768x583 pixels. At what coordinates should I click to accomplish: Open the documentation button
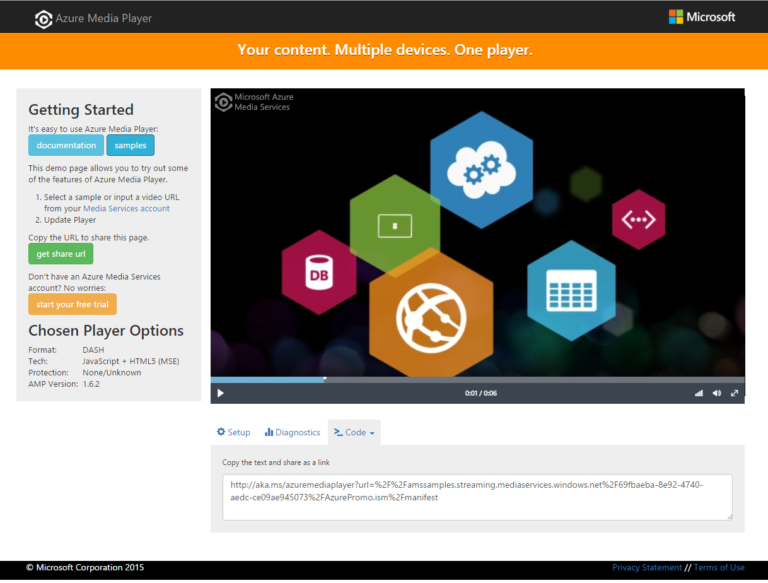click(x=66, y=145)
